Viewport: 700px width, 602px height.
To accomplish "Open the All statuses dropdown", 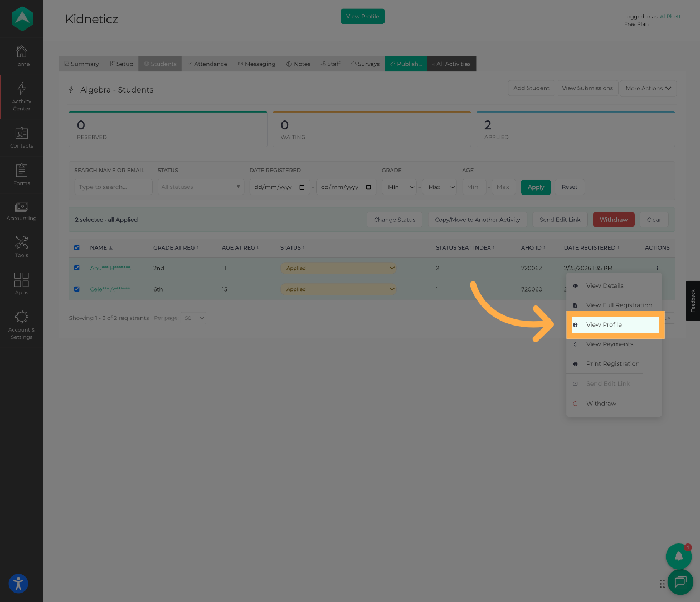I will pos(201,187).
